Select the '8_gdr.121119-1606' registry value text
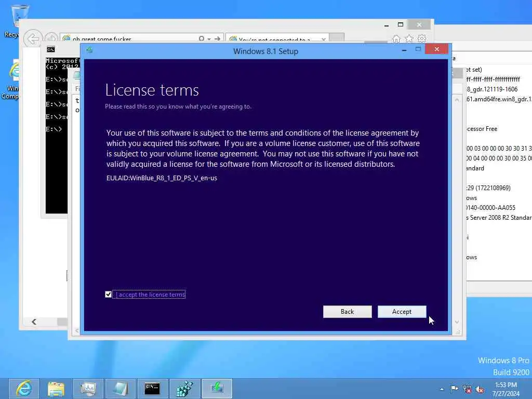This screenshot has width=532, height=399. click(493, 89)
